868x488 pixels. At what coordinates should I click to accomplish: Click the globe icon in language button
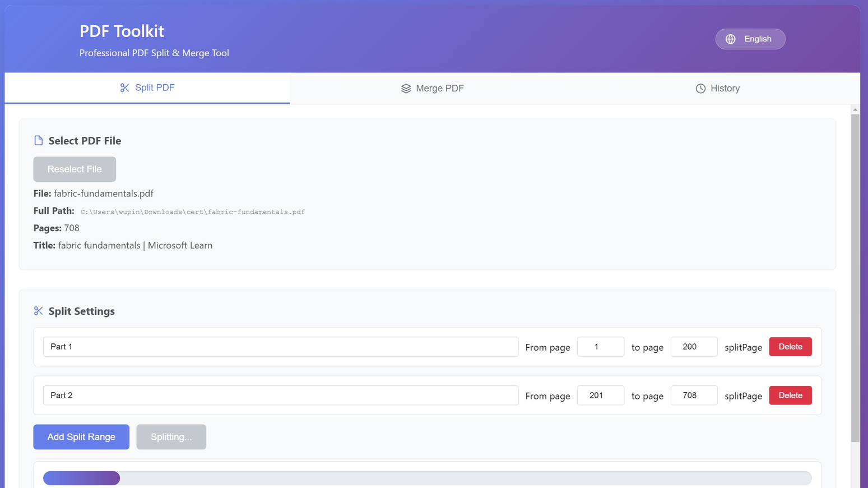click(731, 39)
